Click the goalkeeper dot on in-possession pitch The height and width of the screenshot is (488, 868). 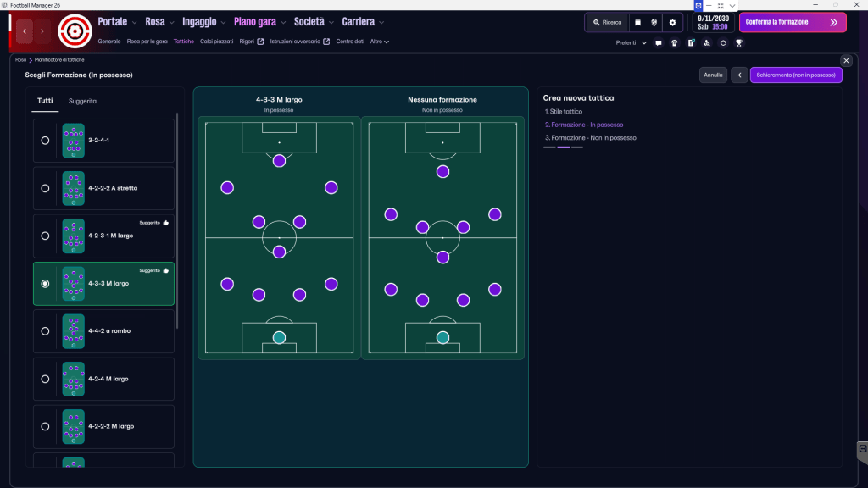point(279,337)
